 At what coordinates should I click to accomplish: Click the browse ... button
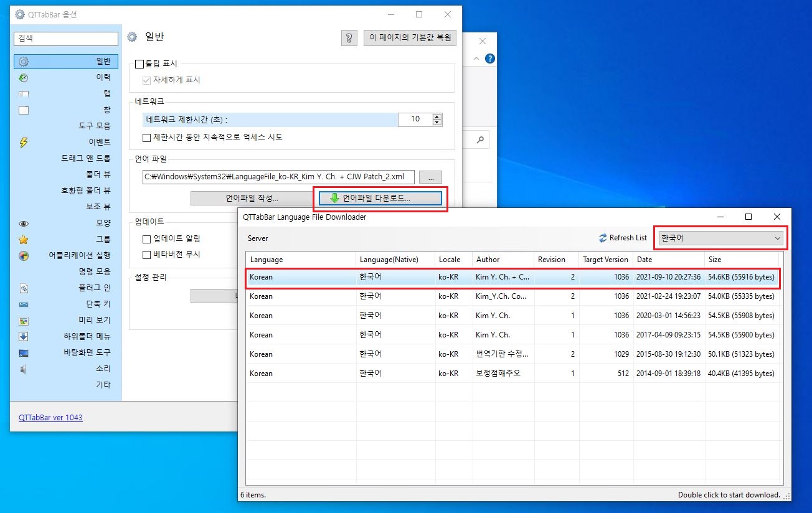coord(430,177)
